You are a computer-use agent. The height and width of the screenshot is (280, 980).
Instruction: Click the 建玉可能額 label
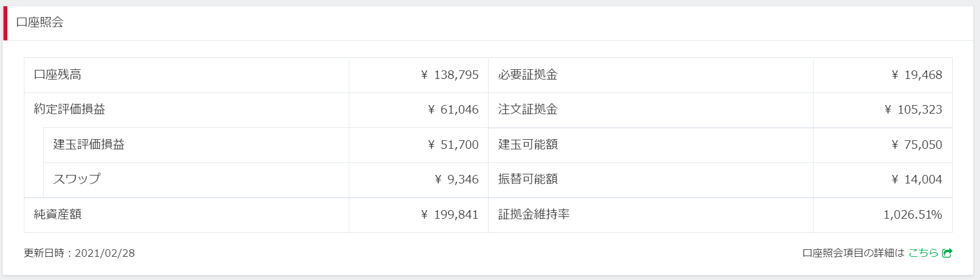pyautogui.click(x=528, y=145)
